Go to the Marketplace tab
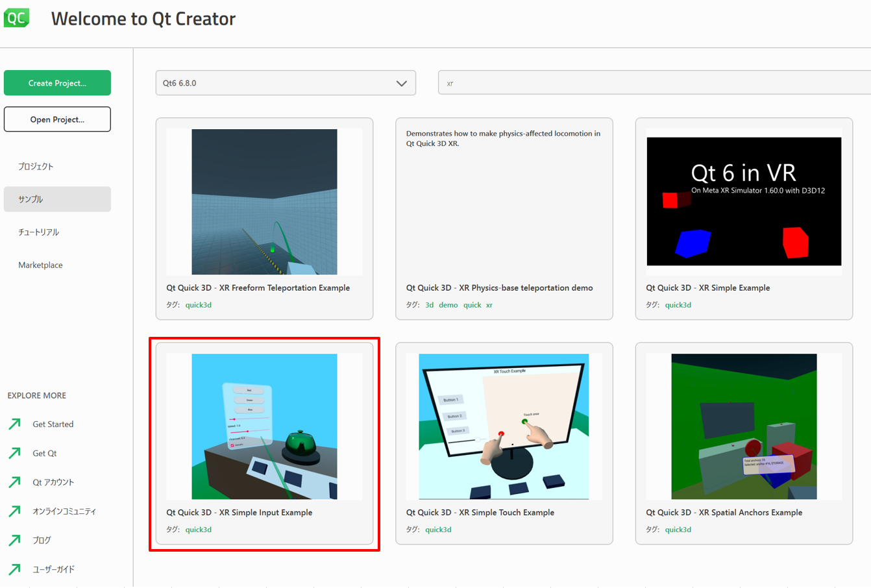The width and height of the screenshot is (871, 588). pyautogui.click(x=40, y=265)
